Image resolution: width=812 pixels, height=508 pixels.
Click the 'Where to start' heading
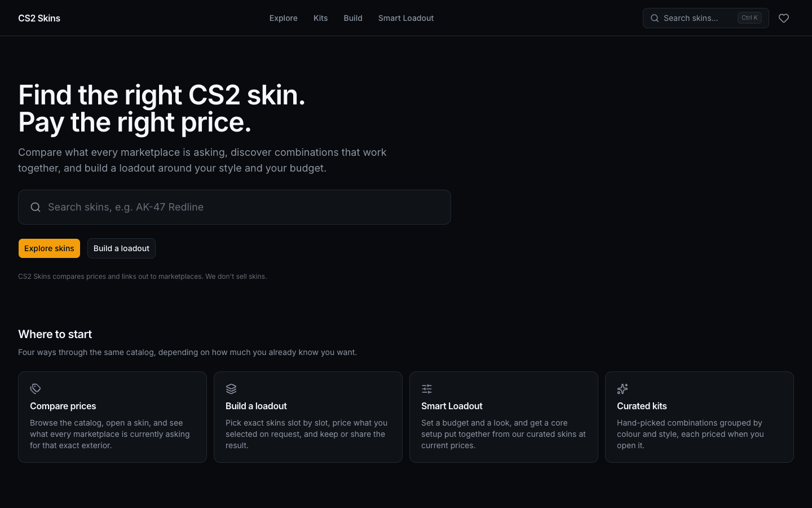[x=55, y=334]
